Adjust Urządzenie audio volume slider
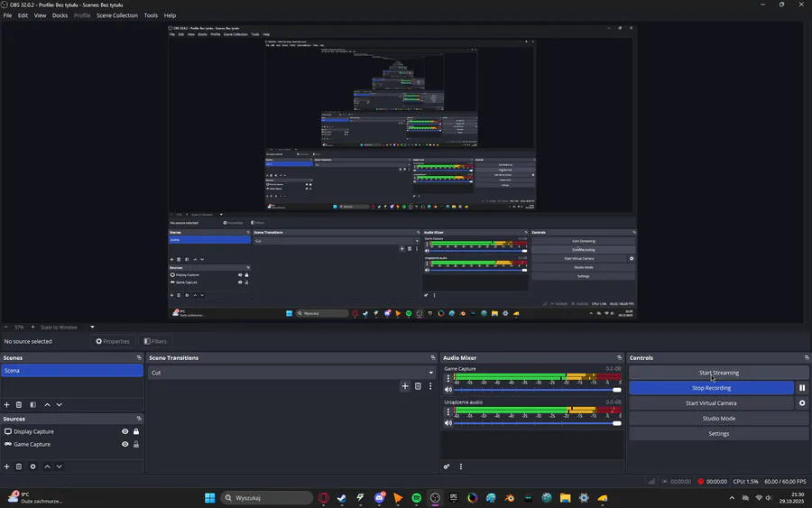Screen dimensions: 812x508 point(537,422)
